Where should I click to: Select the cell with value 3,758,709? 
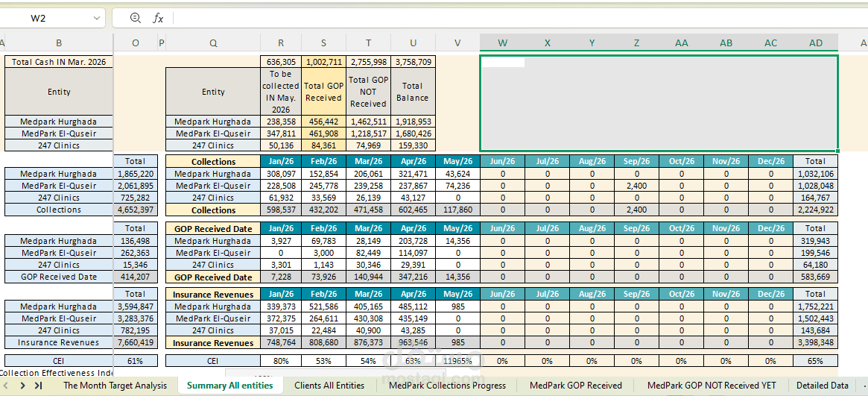(413, 62)
